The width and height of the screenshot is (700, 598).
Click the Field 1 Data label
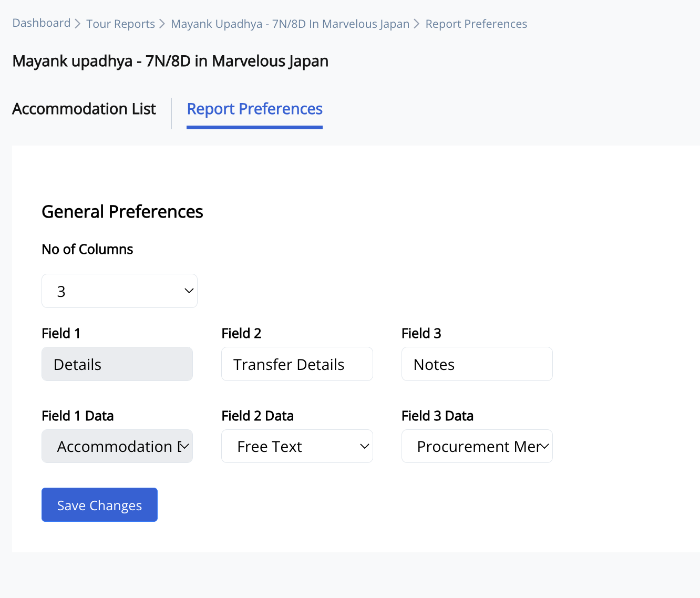click(x=78, y=416)
